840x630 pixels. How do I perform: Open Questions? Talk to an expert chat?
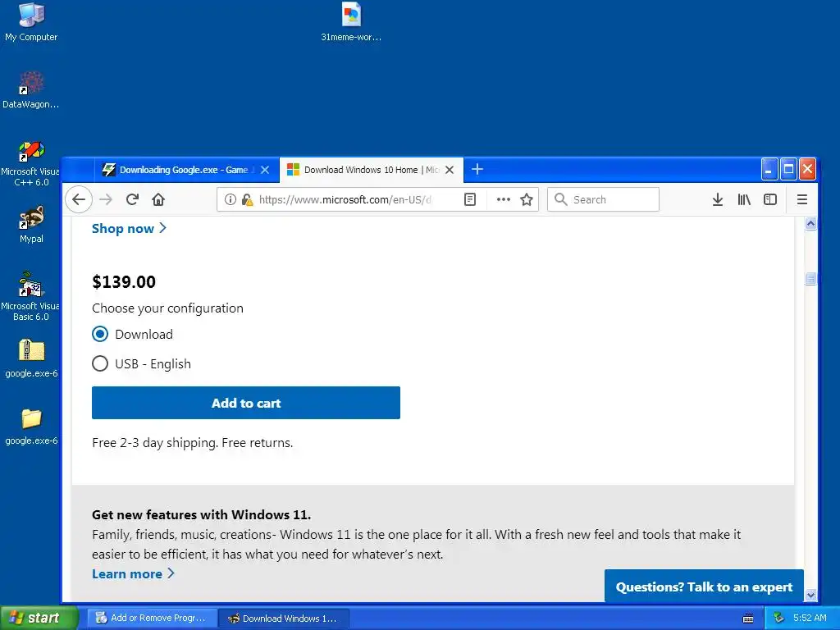point(704,587)
